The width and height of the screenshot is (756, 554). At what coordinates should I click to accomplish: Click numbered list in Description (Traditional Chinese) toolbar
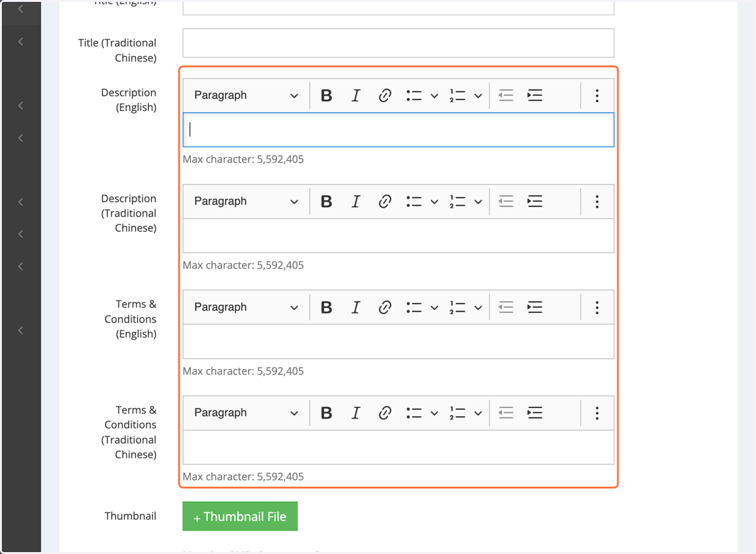click(x=458, y=201)
